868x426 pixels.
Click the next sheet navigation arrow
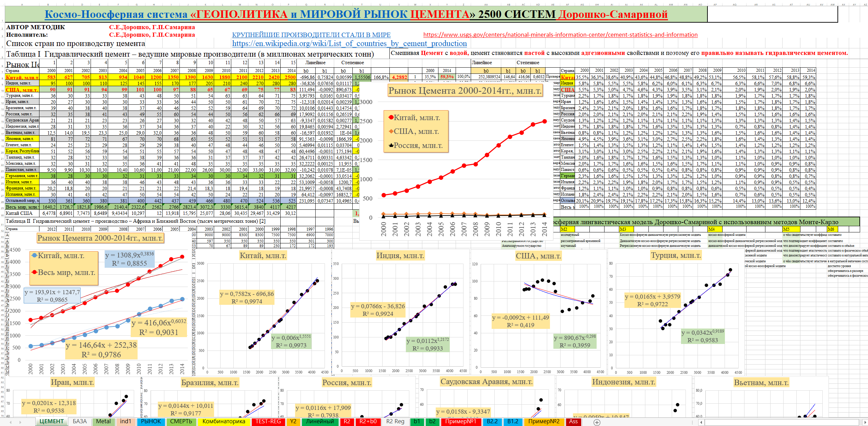[20, 422]
